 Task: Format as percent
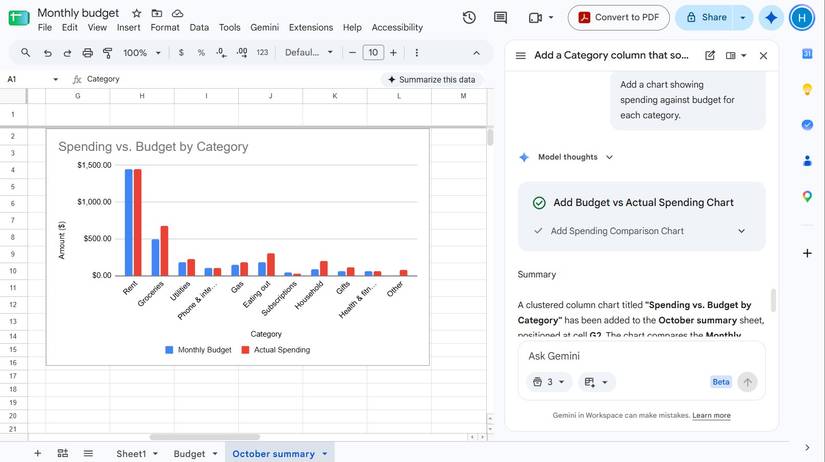pyautogui.click(x=201, y=53)
